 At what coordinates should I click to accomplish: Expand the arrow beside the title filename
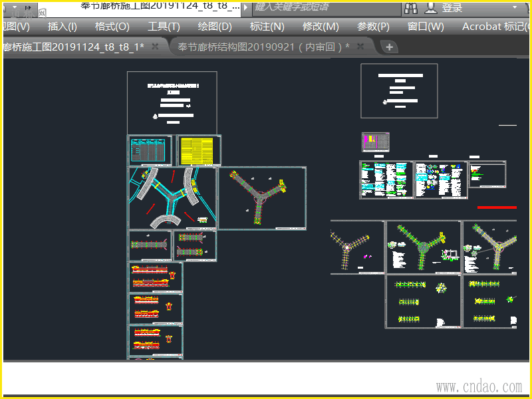[x=246, y=7]
